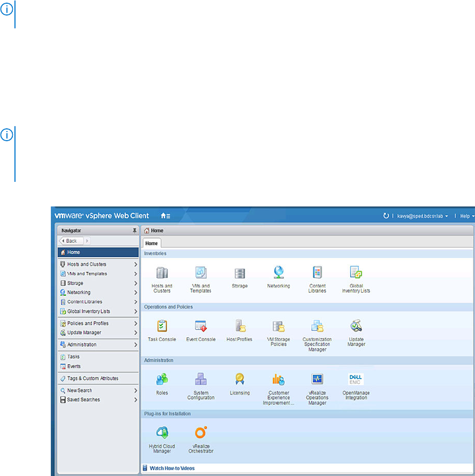Open Global Inventory Lists icon

(356, 272)
